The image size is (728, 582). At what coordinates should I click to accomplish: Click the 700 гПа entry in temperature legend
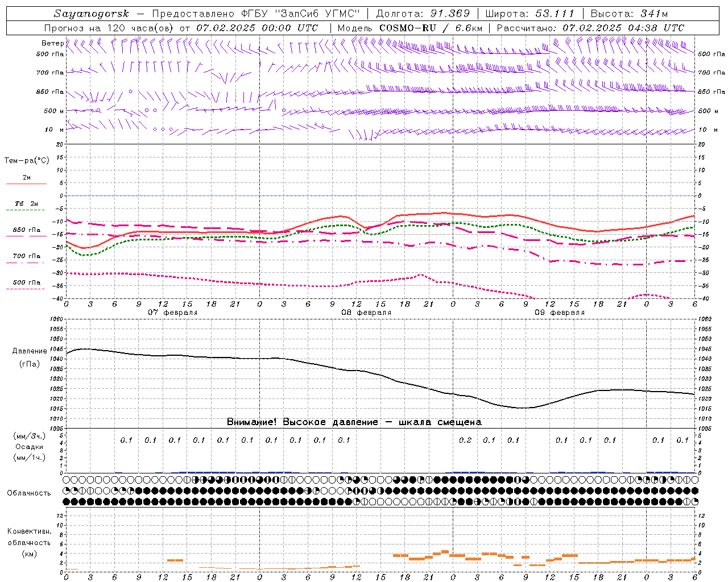[x=27, y=256]
